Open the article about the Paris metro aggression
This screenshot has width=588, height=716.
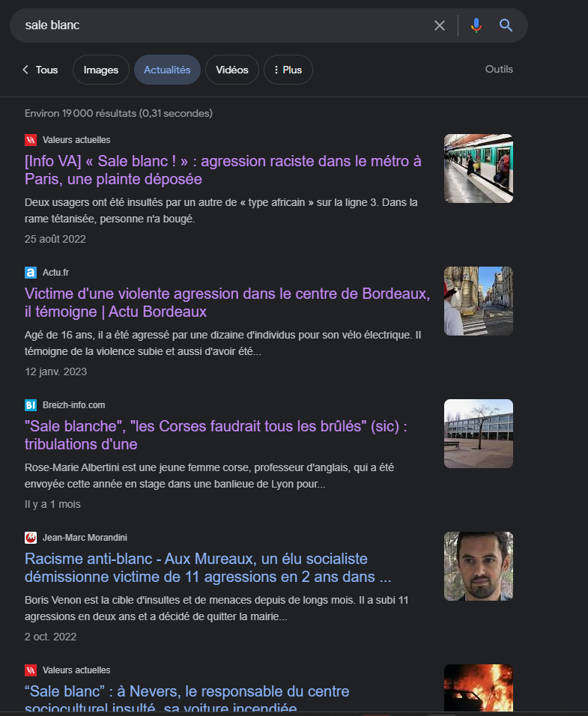pyautogui.click(x=222, y=170)
